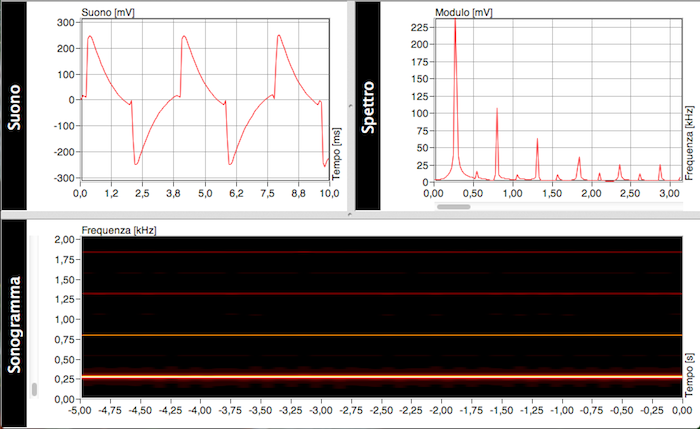Click the '75' tick on Modulo axis

[x=422, y=131]
